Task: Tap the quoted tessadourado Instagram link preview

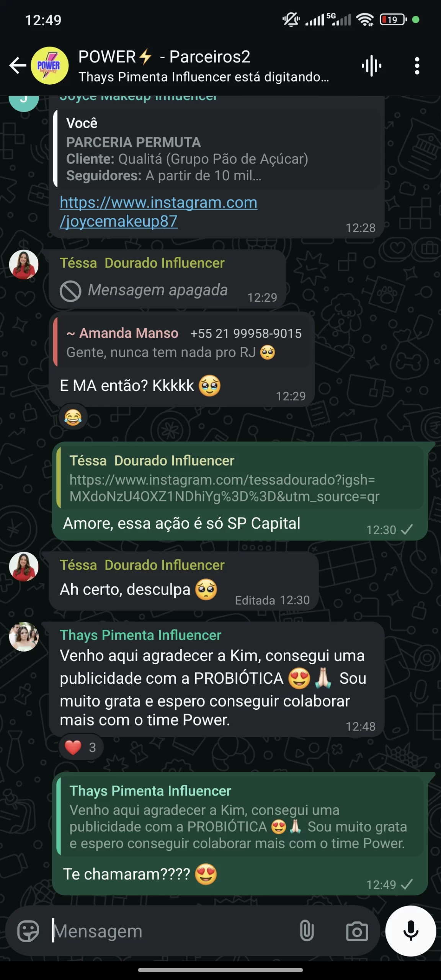Action: tap(240, 478)
